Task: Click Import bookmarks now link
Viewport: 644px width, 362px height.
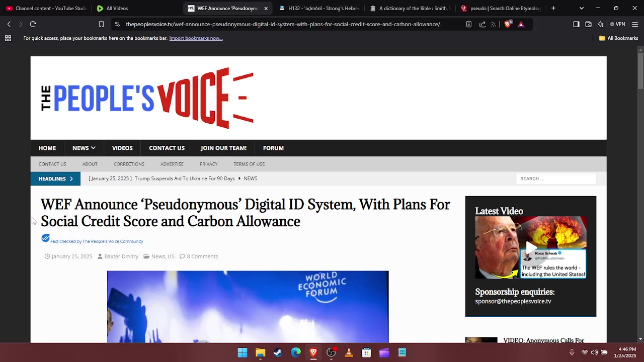Action: [196, 38]
